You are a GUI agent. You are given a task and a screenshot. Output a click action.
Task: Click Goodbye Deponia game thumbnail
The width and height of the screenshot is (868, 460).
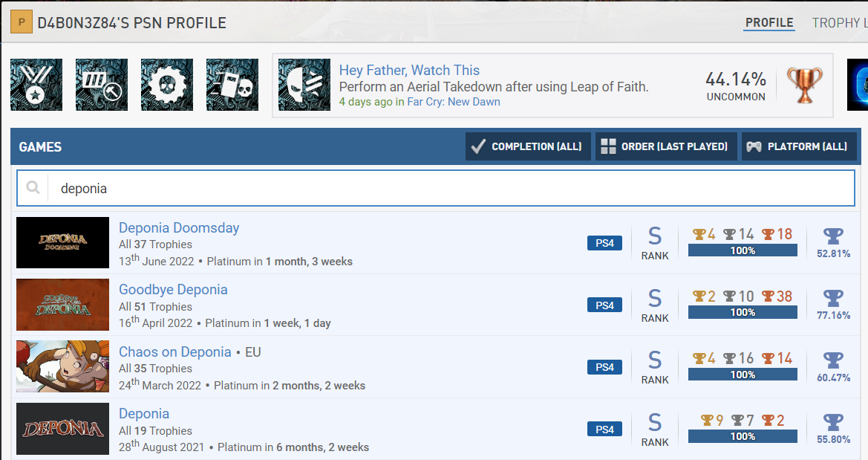click(62, 305)
